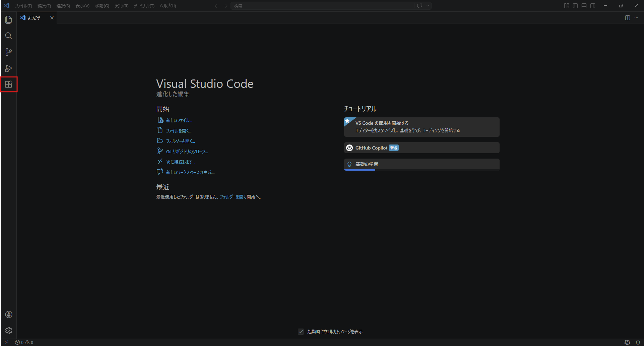The height and width of the screenshot is (346, 644).
Task: Open the Extensions view
Action: (9, 84)
